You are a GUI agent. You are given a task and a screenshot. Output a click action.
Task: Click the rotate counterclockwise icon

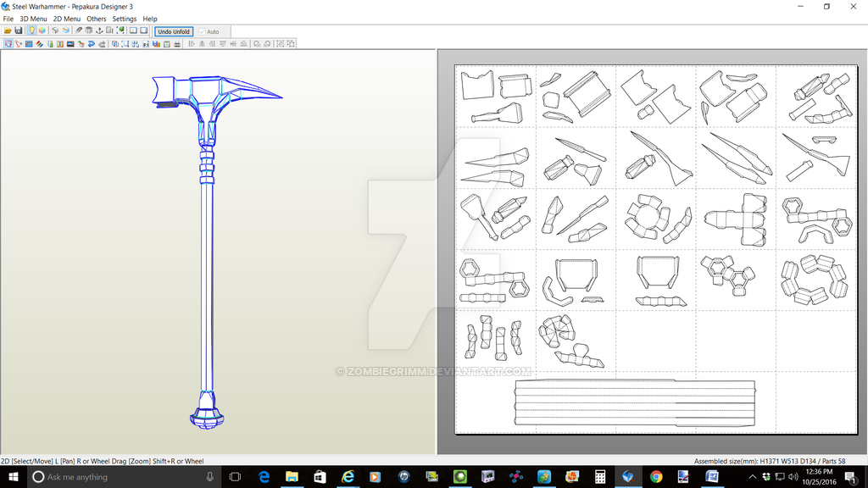tap(257, 44)
